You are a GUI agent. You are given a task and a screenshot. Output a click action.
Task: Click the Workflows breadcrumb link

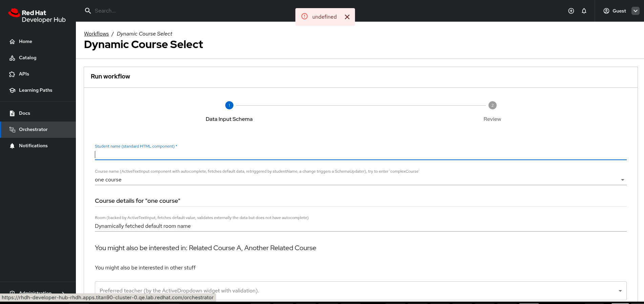(96, 34)
